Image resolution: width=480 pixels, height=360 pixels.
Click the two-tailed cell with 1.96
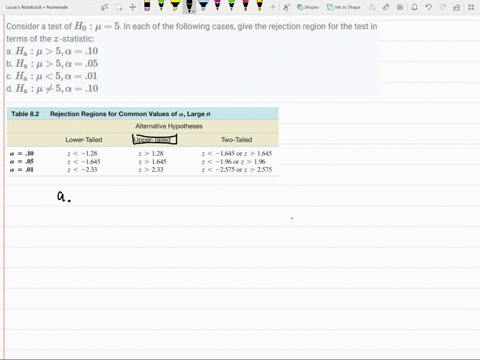(233, 162)
